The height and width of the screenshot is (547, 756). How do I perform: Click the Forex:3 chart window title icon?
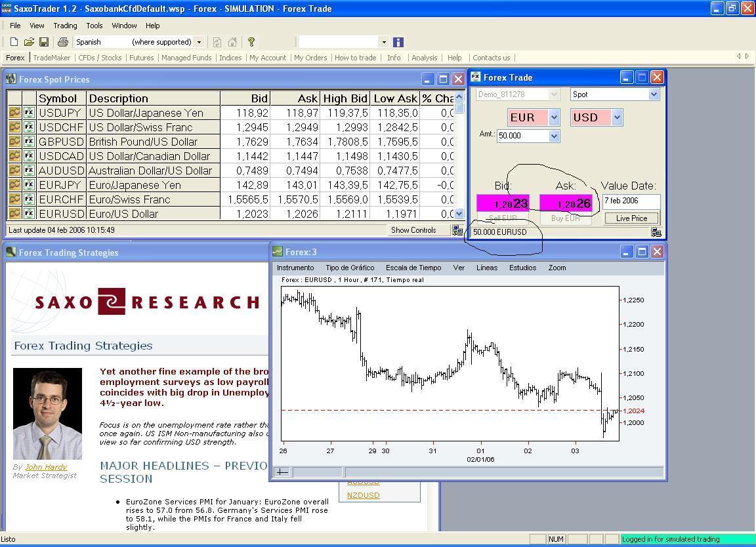277,252
